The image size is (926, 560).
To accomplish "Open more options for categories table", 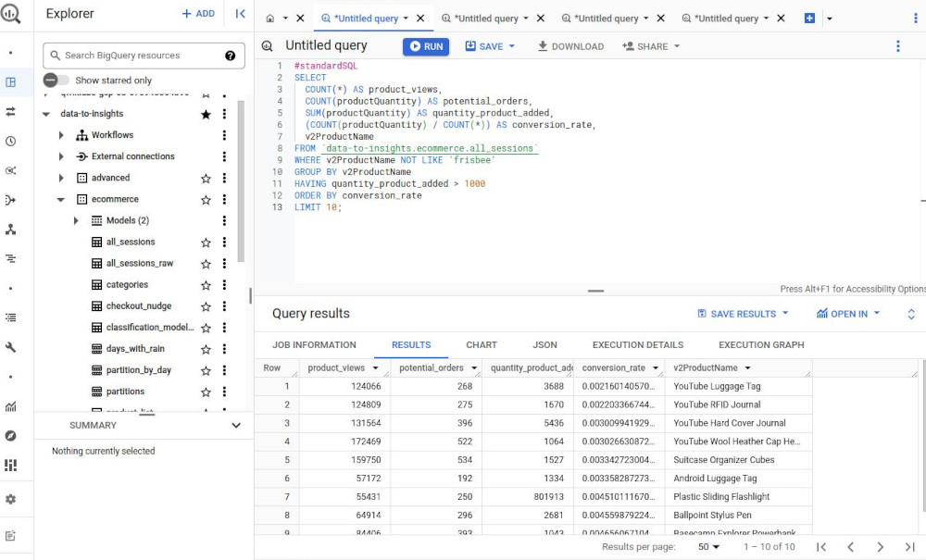I will [224, 285].
